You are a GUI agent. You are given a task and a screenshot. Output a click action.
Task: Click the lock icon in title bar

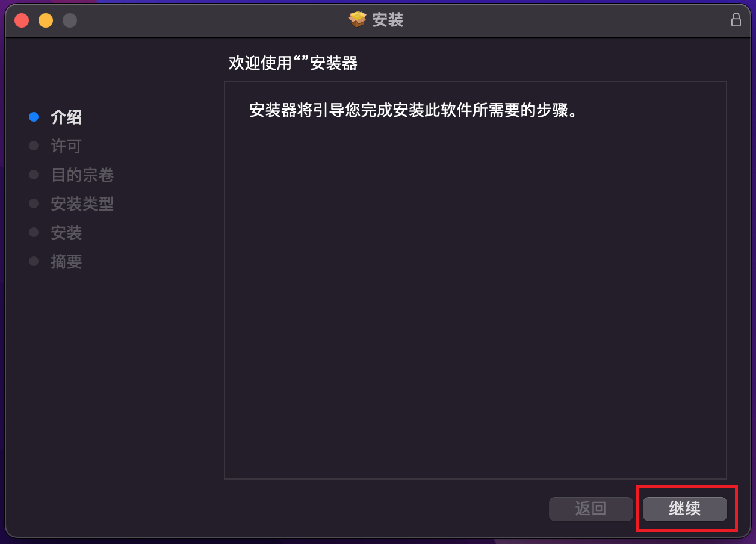pyautogui.click(x=736, y=20)
